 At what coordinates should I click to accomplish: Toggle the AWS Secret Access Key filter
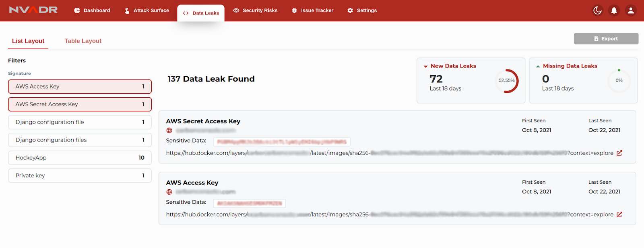(80, 105)
